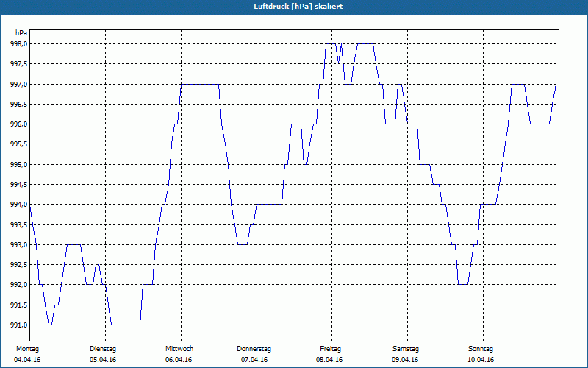Click the date 09.04.16
This screenshot has height=368, width=588.
pyautogui.click(x=405, y=360)
